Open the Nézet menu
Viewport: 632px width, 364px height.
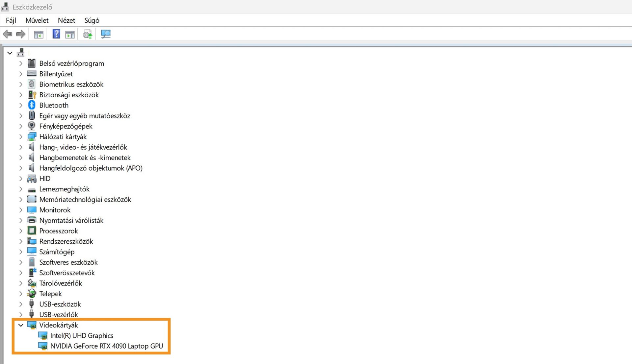point(66,20)
